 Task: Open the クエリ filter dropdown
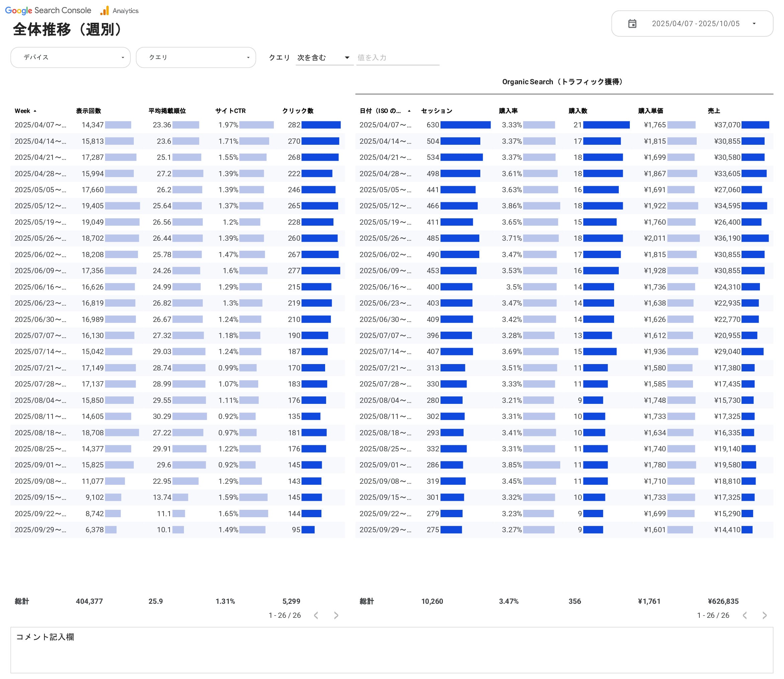click(196, 58)
